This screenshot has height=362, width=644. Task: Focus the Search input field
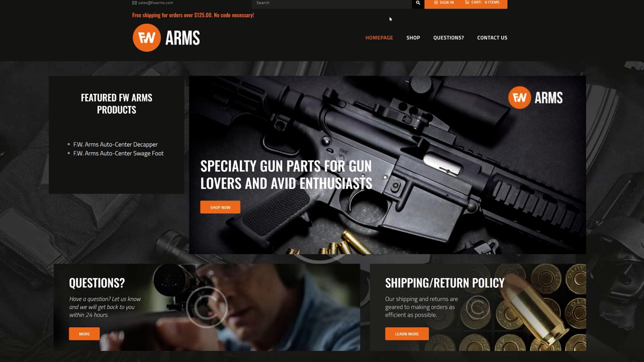(x=332, y=3)
